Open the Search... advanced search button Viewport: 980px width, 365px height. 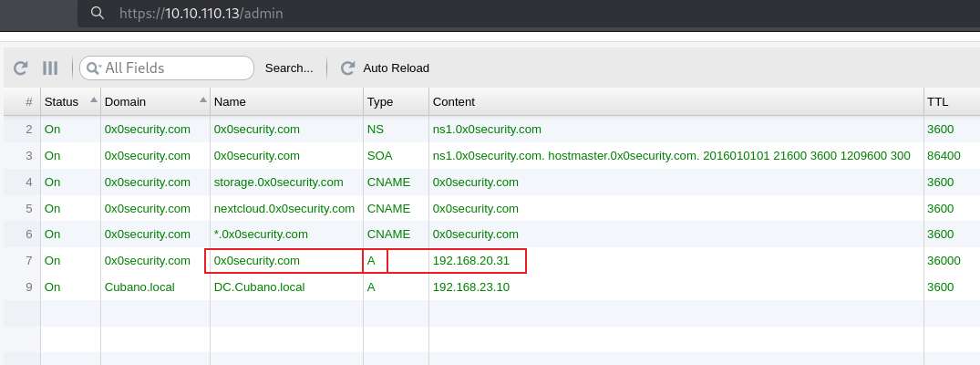tap(289, 68)
